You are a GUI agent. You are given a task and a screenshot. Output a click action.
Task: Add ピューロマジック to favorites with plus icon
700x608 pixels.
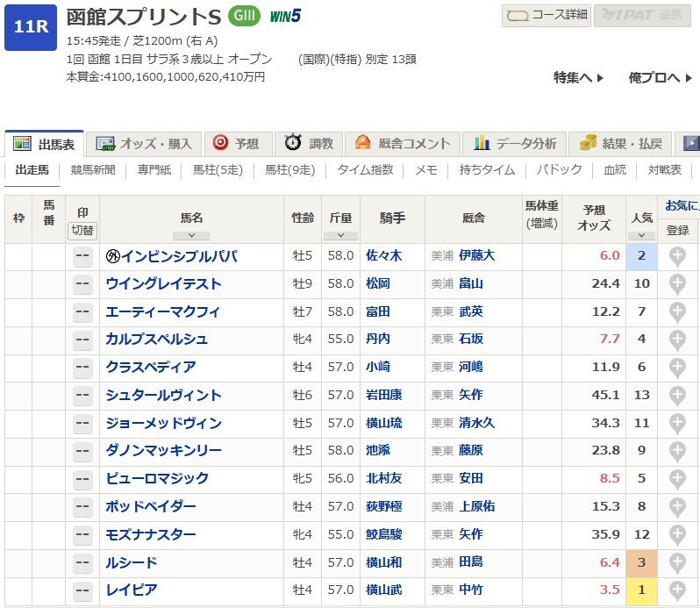click(x=677, y=479)
